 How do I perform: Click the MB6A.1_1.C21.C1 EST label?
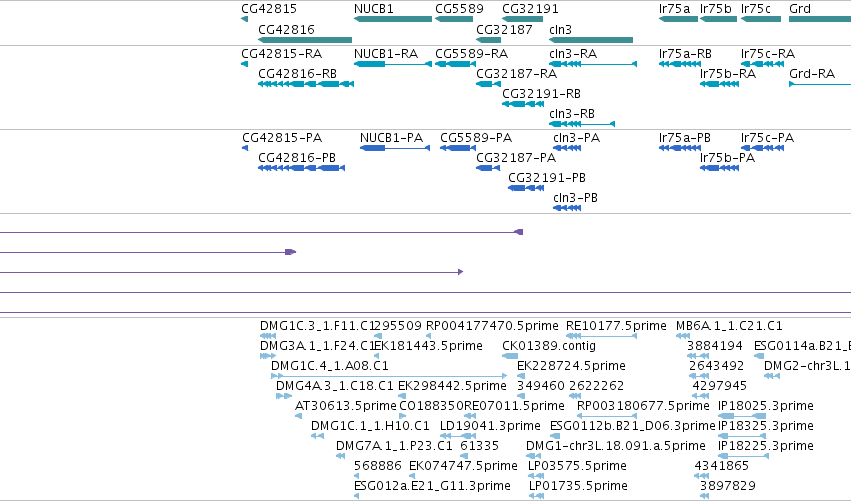[729, 326]
